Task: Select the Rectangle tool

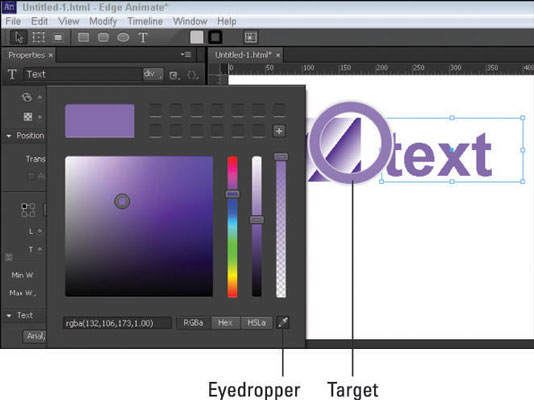Action: pyautogui.click(x=83, y=37)
